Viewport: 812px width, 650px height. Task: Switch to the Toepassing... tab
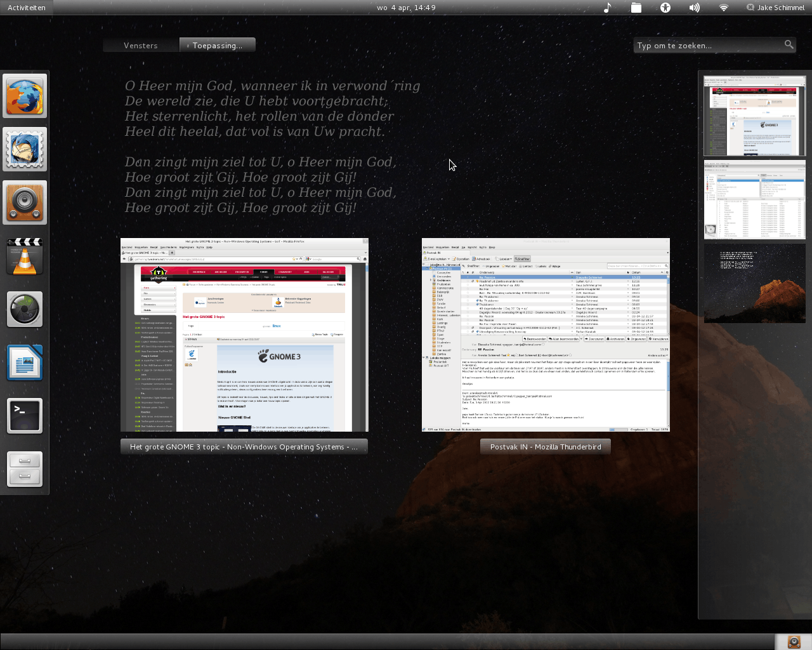click(x=217, y=45)
